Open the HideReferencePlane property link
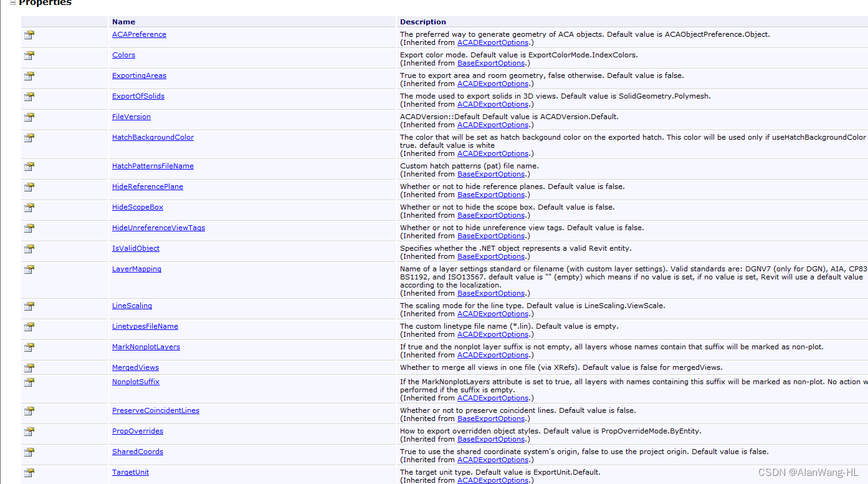868x484 pixels. [148, 186]
